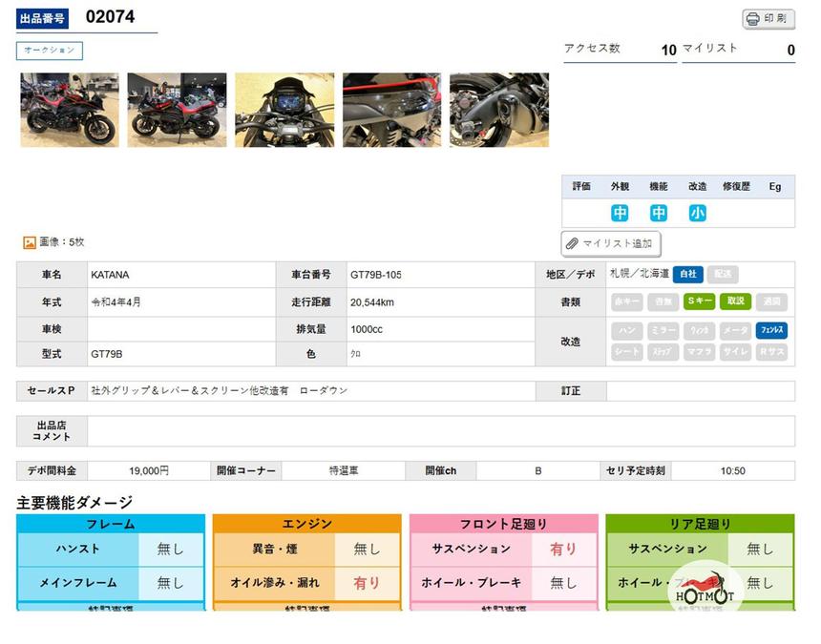Open the fifth rear wheel thumbnail
This screenshot has height=644, width=821.
498,110
